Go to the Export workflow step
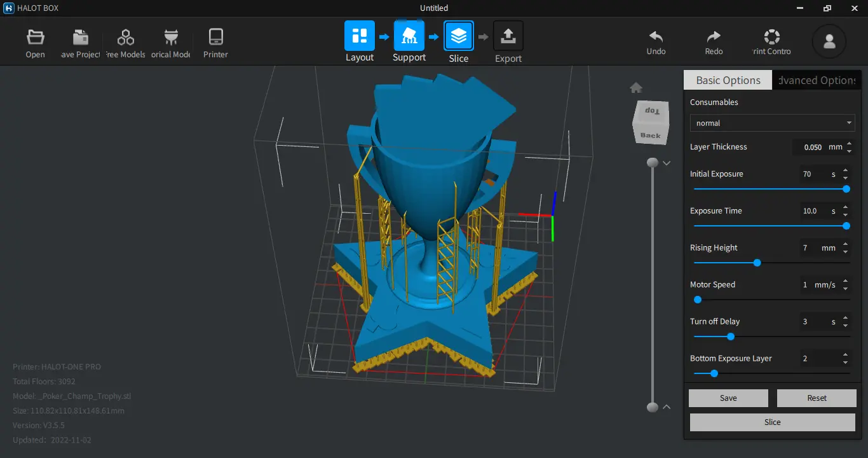868x458 pixels. click(x=508, y=36)
